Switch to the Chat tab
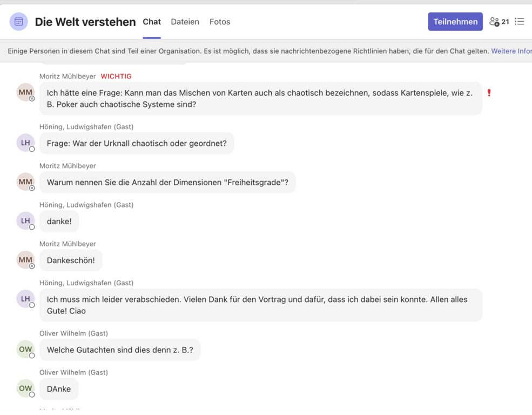Screen dimensions: 532x415 click(152, 22)
